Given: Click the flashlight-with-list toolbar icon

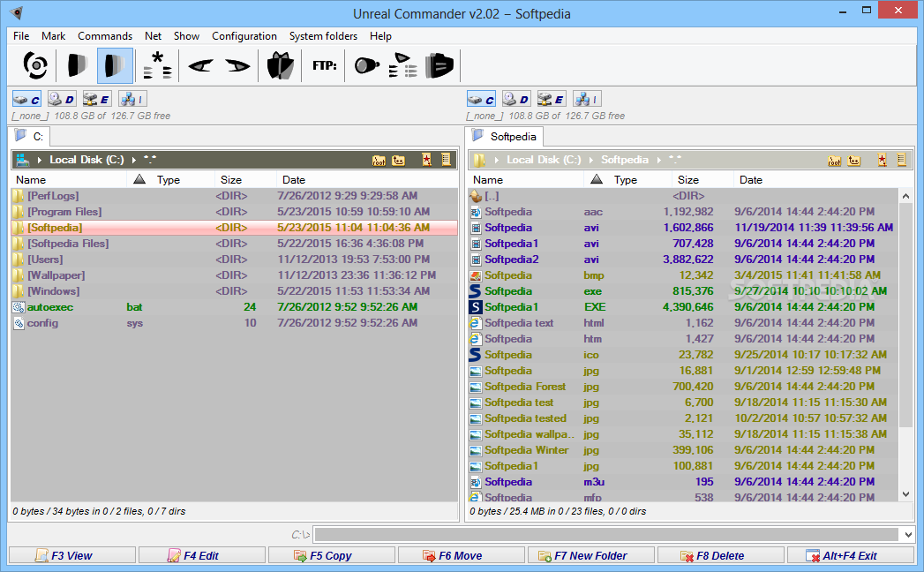Looking at the screenshot, I should pyautogui.click(x=402, y=65).
